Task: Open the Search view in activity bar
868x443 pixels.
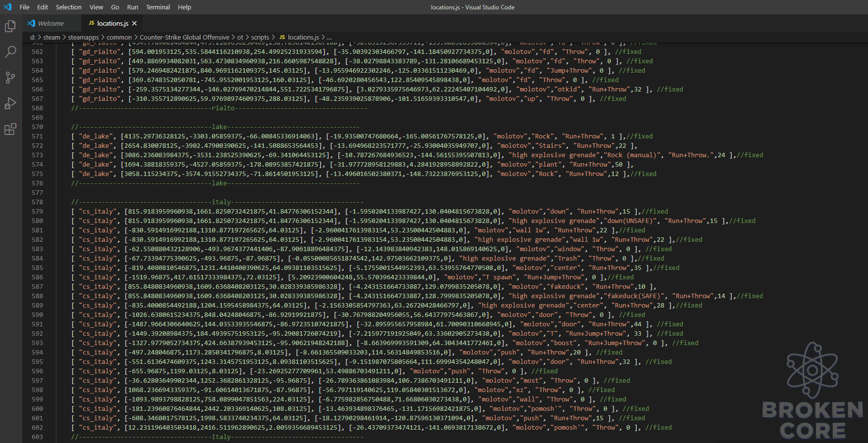Action: tap(10, 52)
